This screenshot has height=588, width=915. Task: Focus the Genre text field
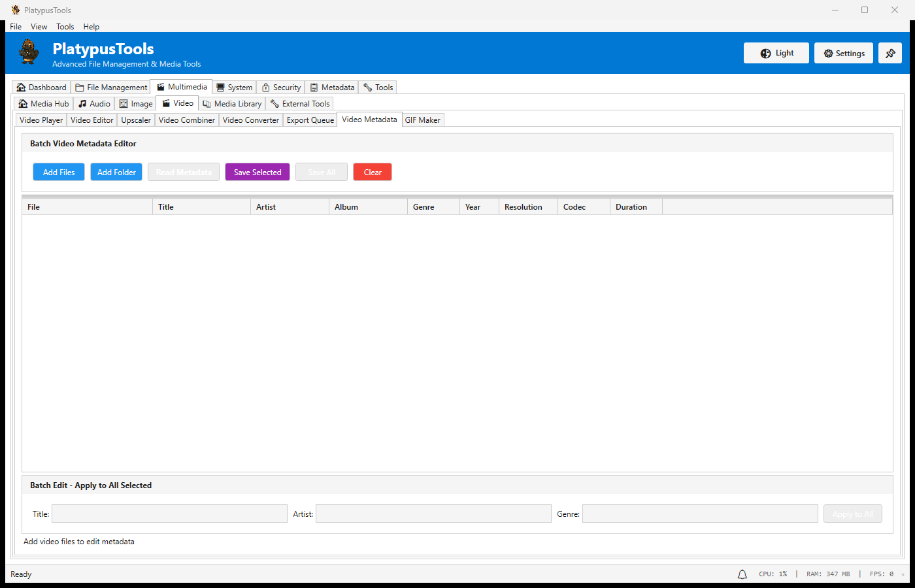[699, 514]
